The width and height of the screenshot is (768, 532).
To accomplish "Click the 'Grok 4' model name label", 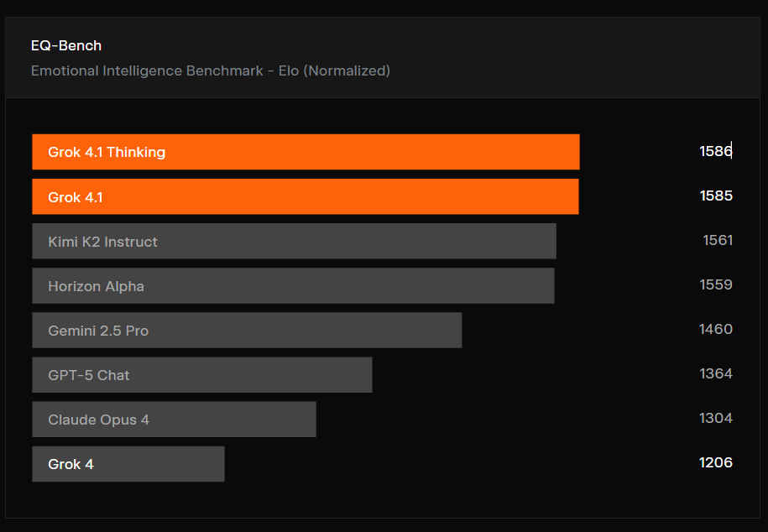I will coord(71,464).
